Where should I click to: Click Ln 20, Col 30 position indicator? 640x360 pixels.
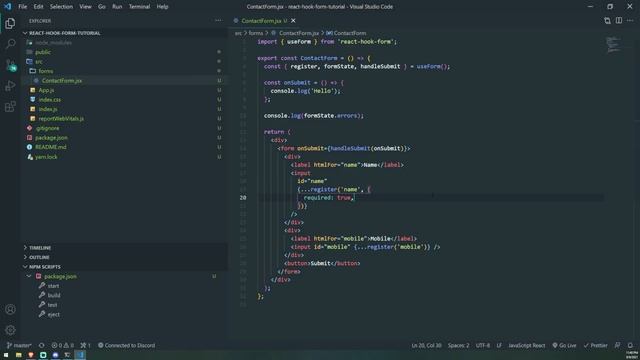[x=426, y=345]
